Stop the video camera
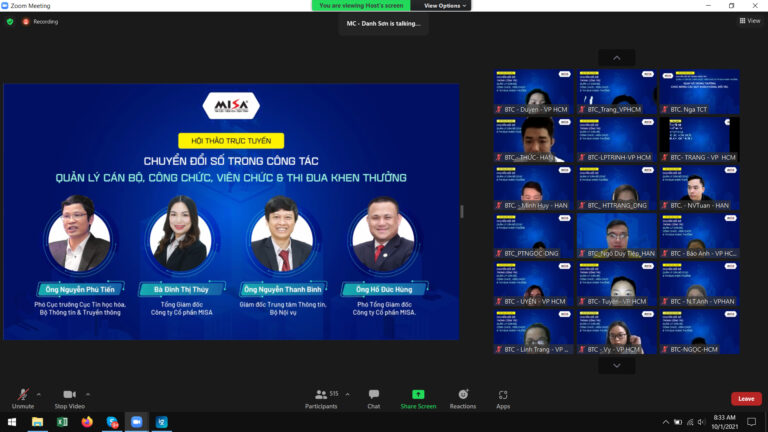The width and height of the screenshot is (768, 432). 69,395
